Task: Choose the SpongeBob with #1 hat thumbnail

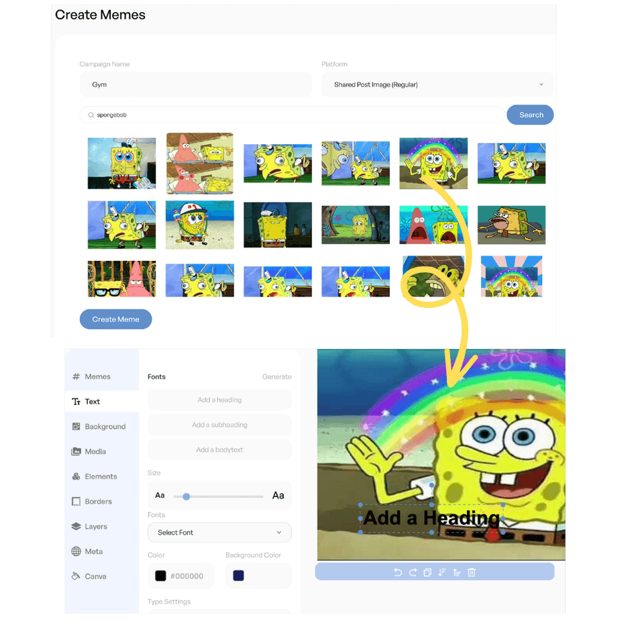Action: point(200,225)
